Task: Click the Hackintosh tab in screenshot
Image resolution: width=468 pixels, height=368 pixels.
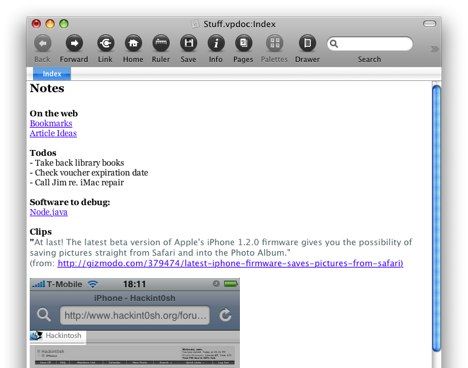Action: 58,336
